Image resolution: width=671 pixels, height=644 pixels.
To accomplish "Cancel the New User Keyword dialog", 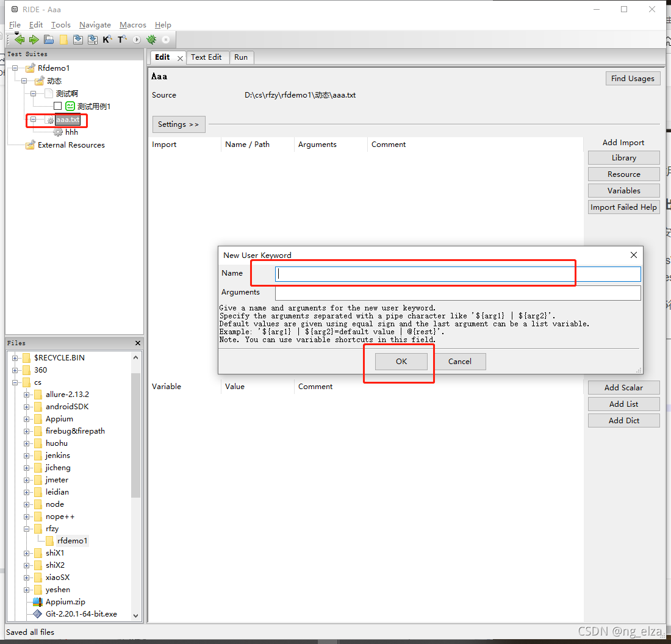I will point(459,362).
